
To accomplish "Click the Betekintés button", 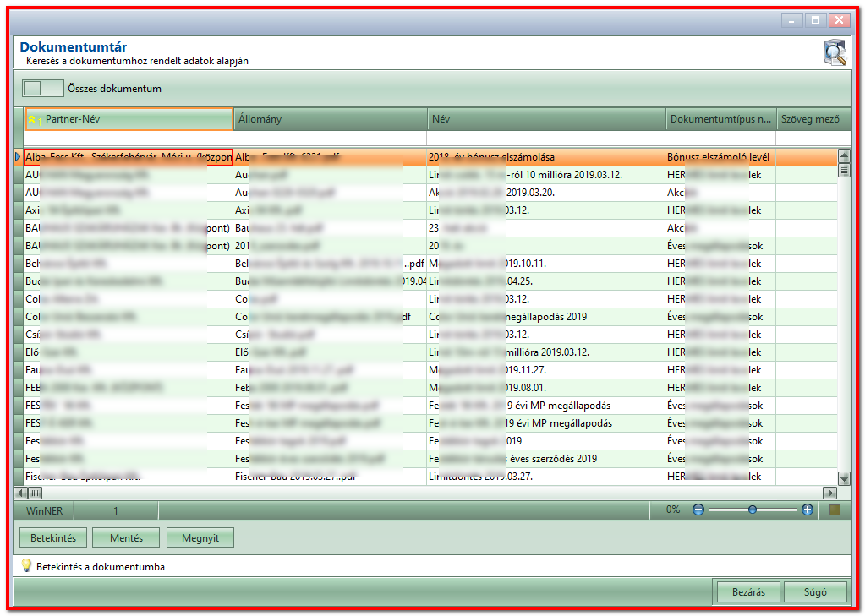I will [53, 537].
